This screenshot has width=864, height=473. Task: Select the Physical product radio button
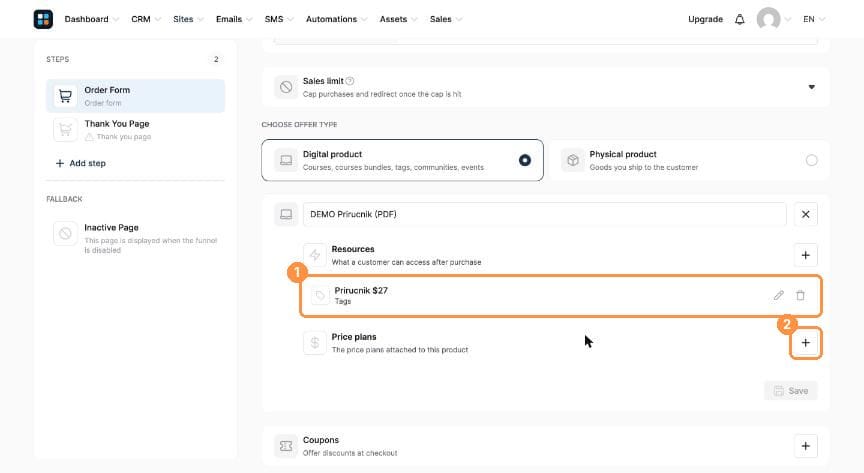812,160
